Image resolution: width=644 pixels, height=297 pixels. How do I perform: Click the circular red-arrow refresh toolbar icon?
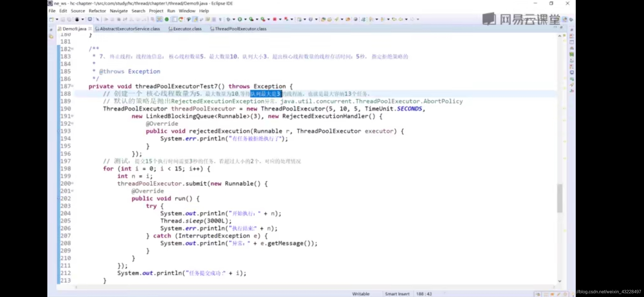click(x=181, y=19)
